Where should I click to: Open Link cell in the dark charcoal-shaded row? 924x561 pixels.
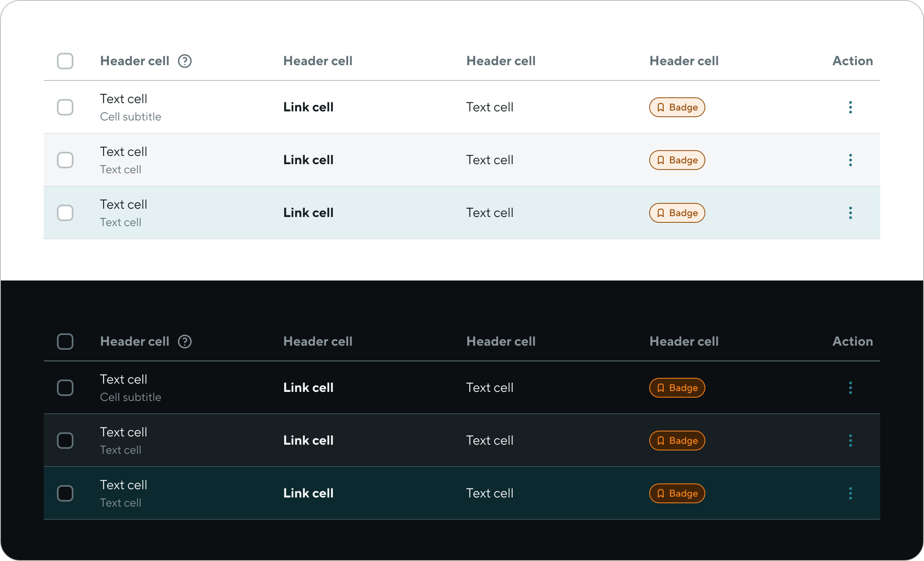pyautogui.click(x=309, y=441)
